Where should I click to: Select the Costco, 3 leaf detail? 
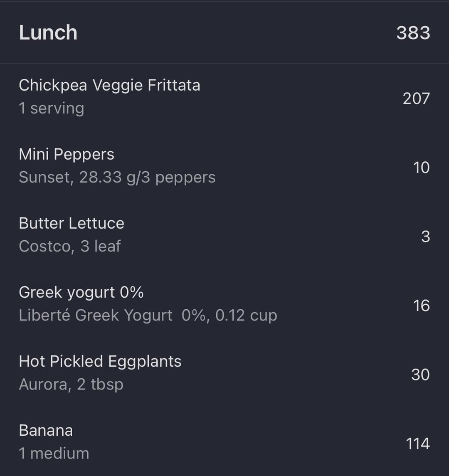(x=70, y=246)
